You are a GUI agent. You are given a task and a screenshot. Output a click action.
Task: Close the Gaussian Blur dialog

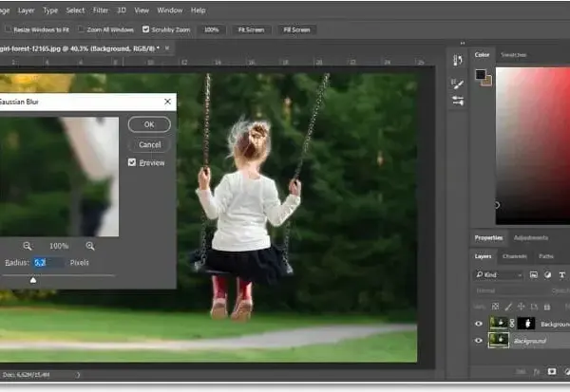pyautogui.click(x=167, y=102)
